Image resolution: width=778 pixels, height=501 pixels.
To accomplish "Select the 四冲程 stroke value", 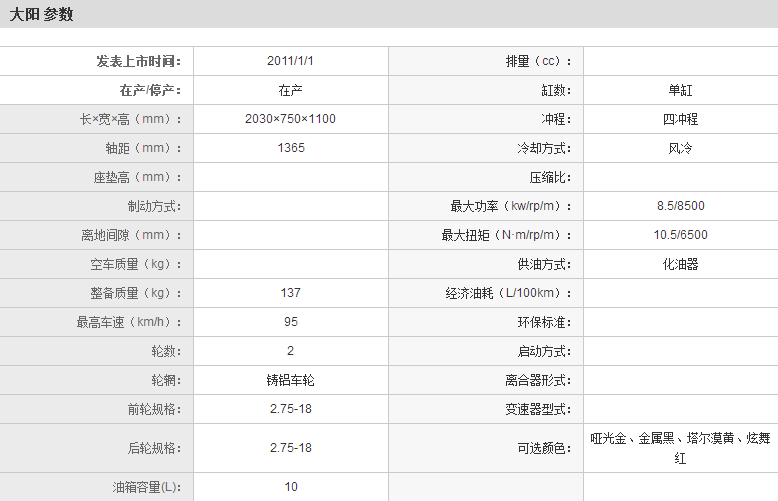I will [x=681, y=119].
